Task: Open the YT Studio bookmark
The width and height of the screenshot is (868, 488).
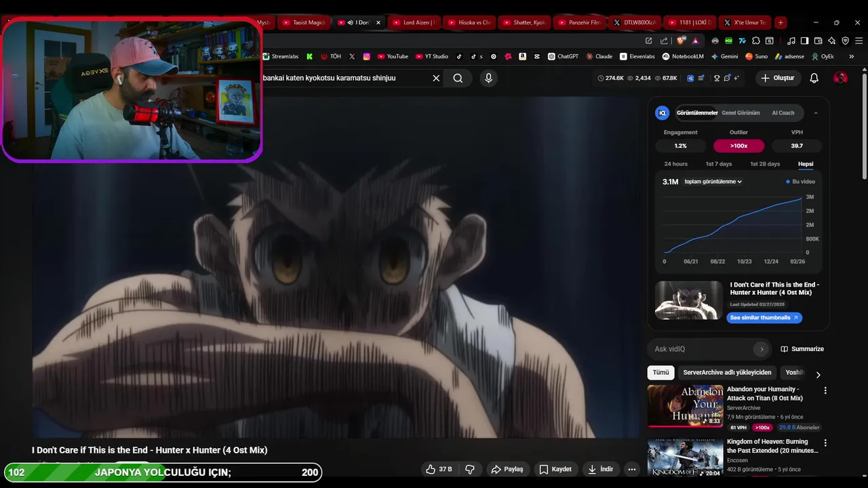Action: coord(432,57)
